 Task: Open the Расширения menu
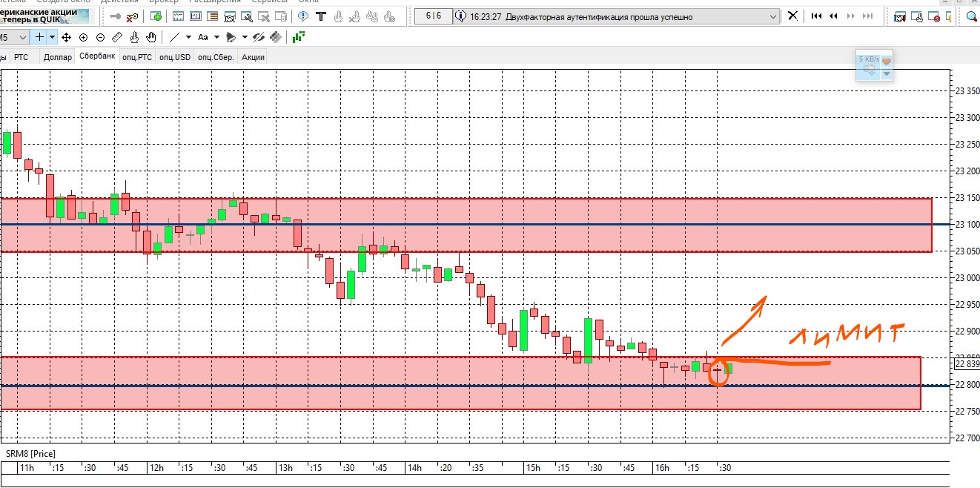(x=215, y=1)
